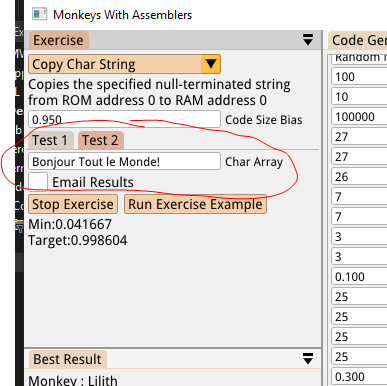This screenshot has height=386, width=387.
Task: Open the Copy Char String dropdown
Action: pyautogui.click(x=124, y=64)
